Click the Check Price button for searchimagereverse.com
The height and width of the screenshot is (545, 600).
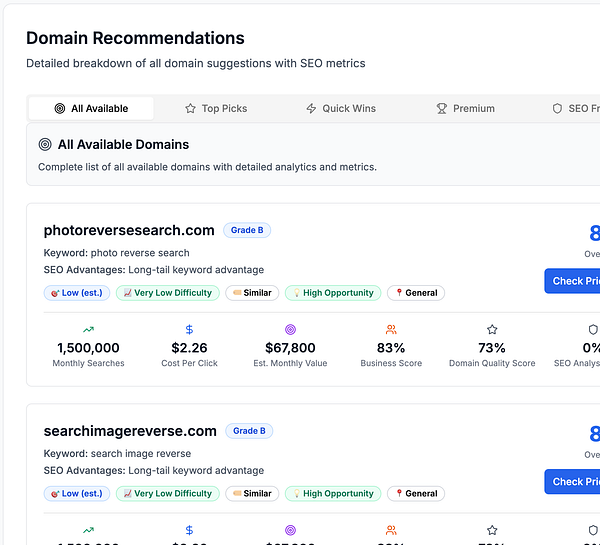click(x=572, y=481)
